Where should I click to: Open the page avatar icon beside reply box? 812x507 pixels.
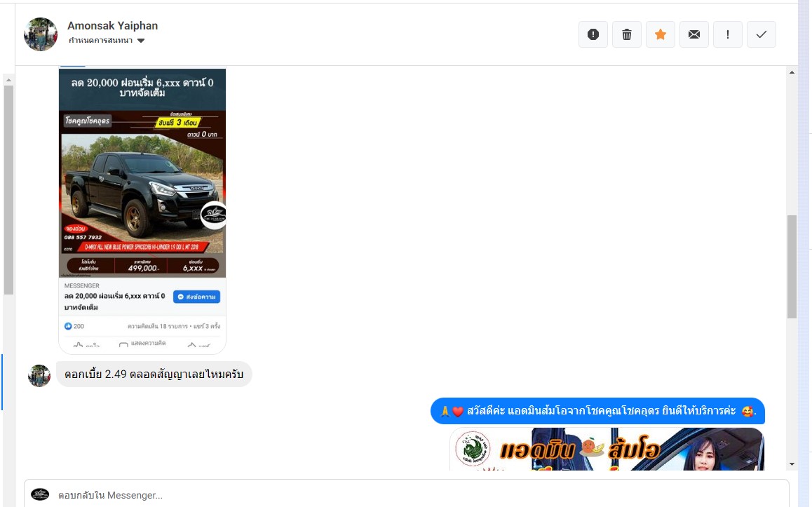[x=40, y=494]
